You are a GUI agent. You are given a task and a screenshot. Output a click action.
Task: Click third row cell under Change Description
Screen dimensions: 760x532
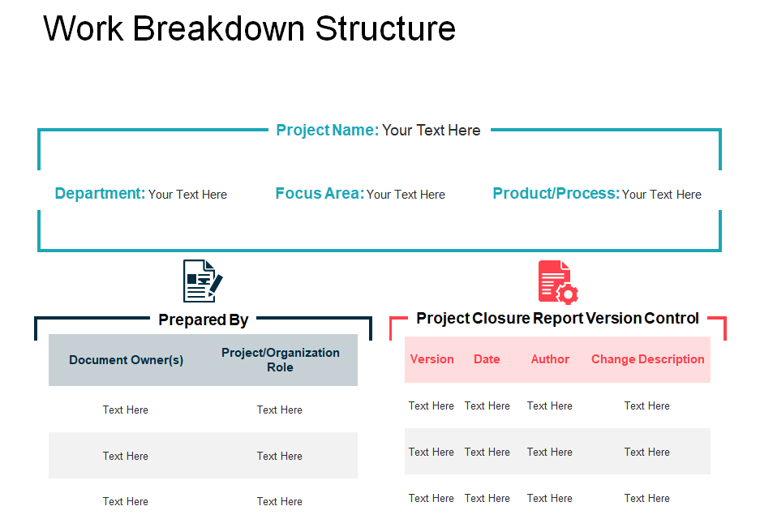point(647,498)
